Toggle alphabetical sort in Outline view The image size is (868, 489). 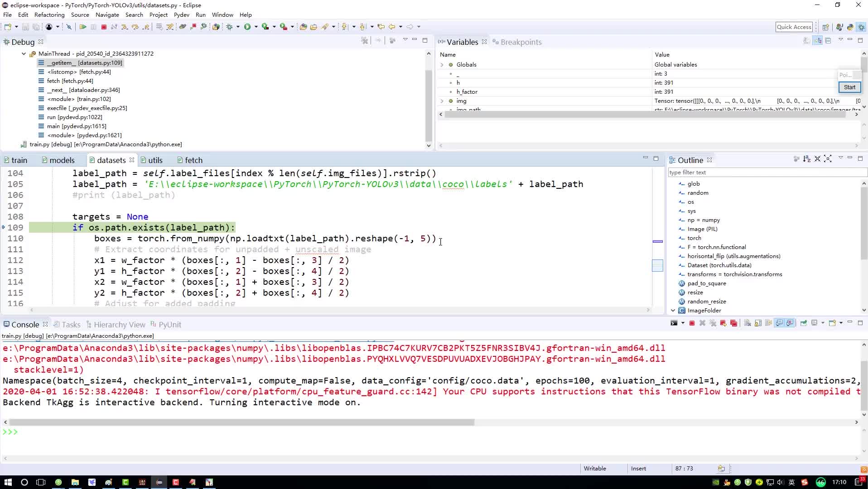pos(807,159)
